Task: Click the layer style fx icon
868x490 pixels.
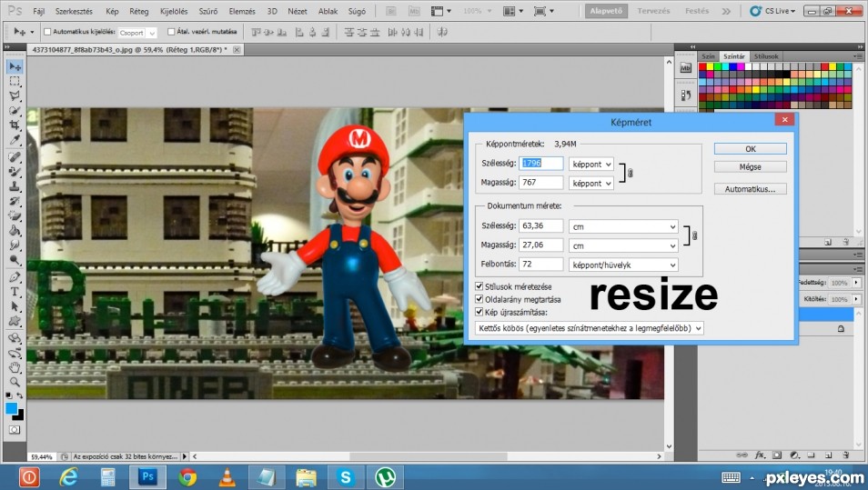Action: (x=760, y=455)
